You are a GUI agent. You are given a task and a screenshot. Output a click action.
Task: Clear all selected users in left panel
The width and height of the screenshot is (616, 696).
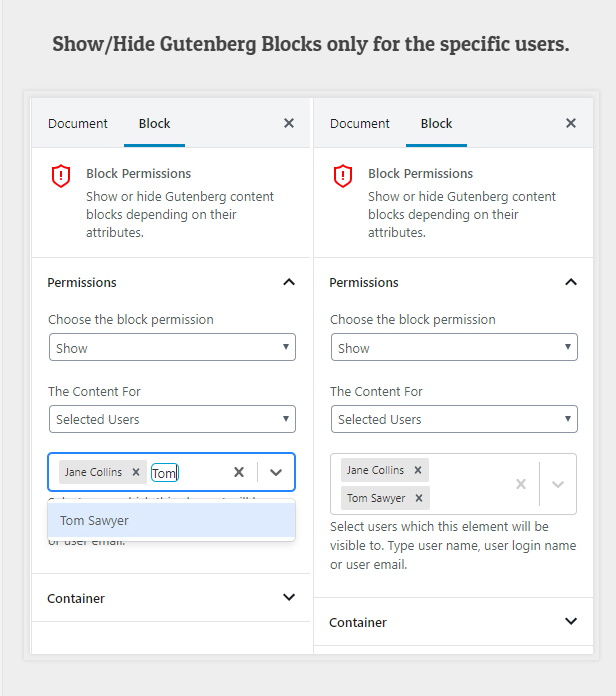(239, 472)
